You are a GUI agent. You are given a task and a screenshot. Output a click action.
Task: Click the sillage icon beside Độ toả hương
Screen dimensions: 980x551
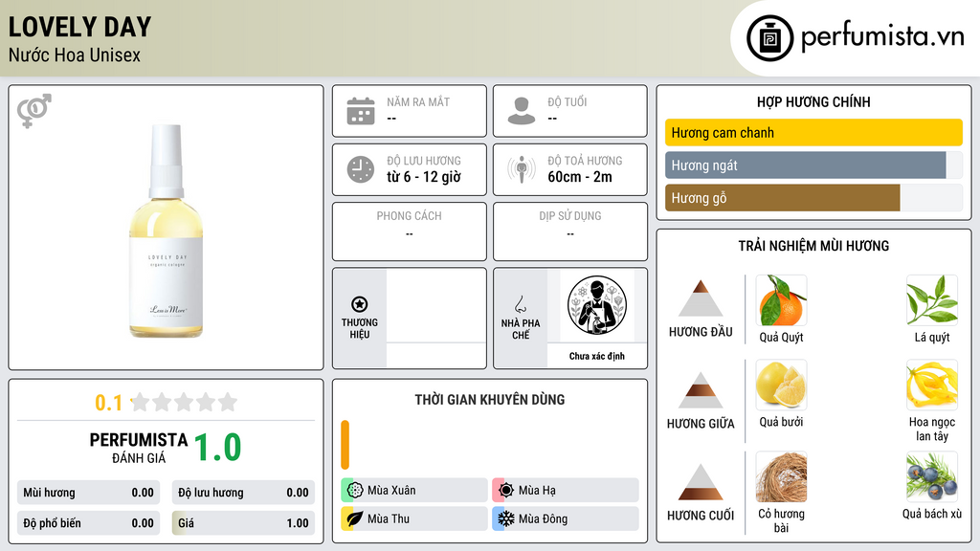[x=522, y=169]
